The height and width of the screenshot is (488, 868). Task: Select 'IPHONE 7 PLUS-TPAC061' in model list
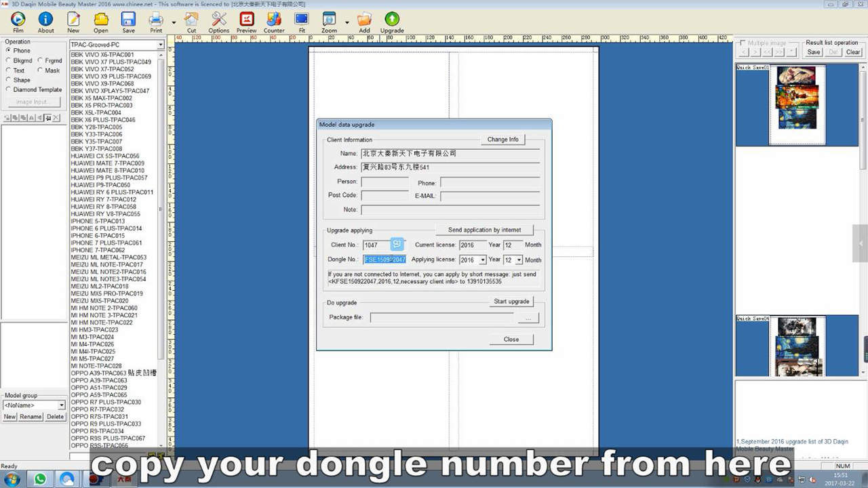coord(106,243)
